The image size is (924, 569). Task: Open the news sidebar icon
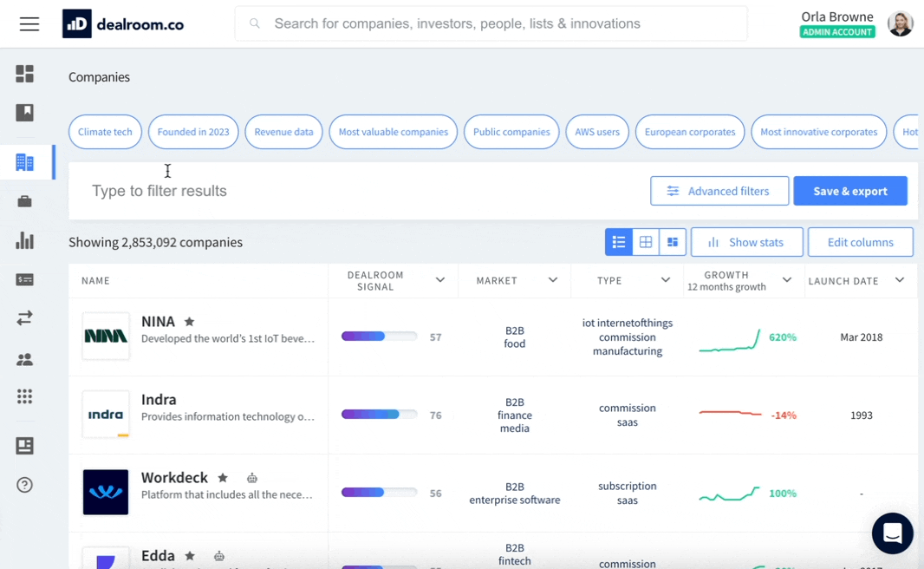(25, 446)
